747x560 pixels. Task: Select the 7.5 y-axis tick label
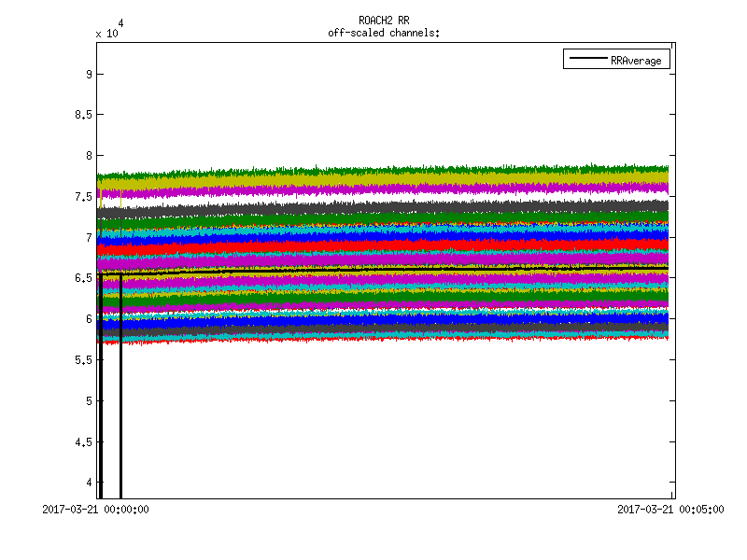coord(82,197)
